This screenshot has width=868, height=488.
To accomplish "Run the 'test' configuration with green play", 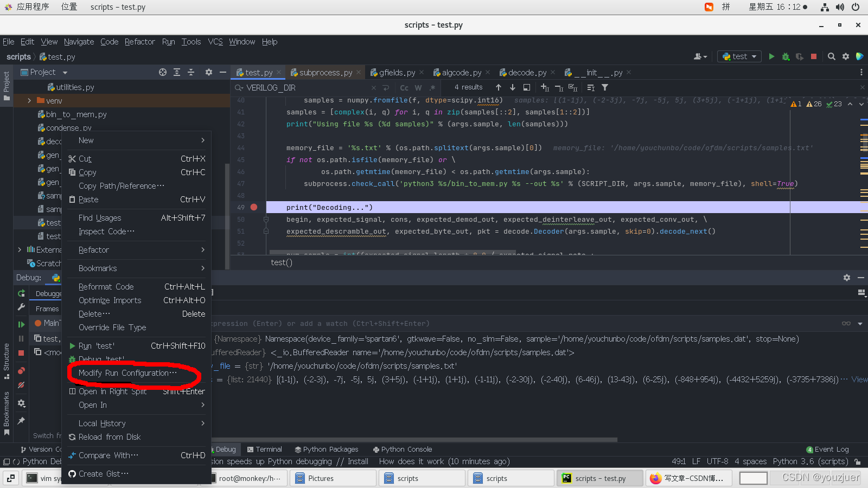I will [x=771, y=56].
